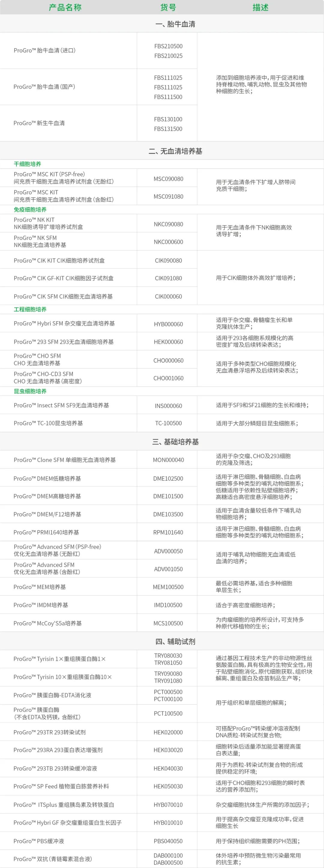Click the green 干细胞培养 category label
324x868 pixels.
click(27, 164)
